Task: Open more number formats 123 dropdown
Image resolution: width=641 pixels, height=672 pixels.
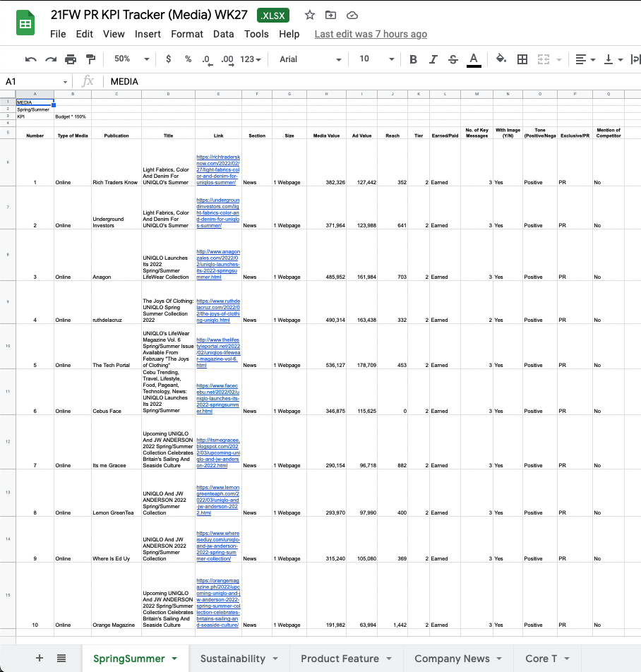Action: tap(251, 59)
